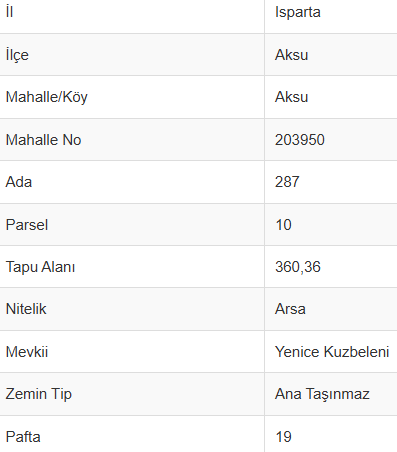Click the İlçe row label

click(17, 55)
